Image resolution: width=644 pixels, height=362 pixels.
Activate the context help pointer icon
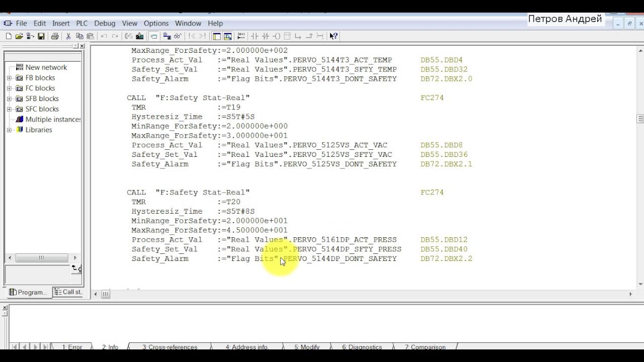(334, 36)
